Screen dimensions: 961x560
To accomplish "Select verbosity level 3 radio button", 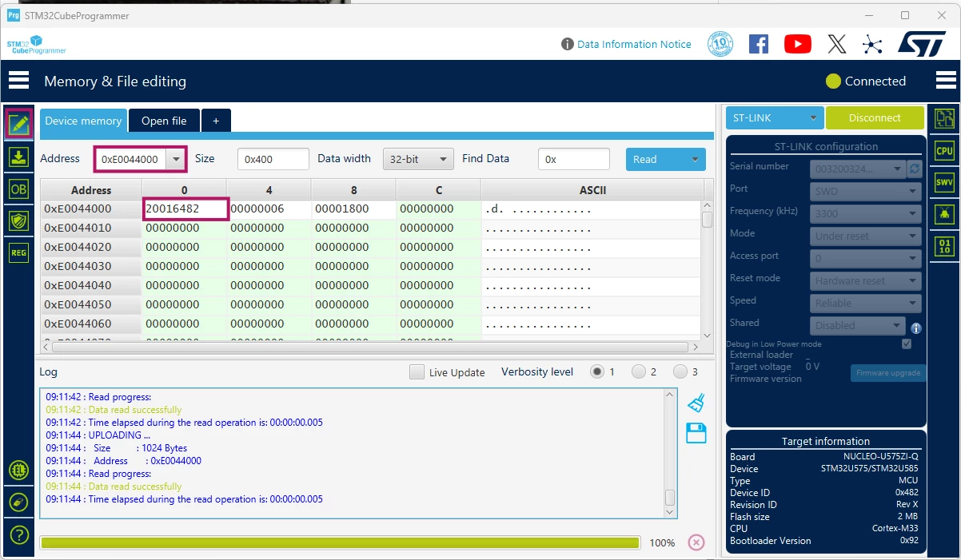I will (x=680, y=371).
